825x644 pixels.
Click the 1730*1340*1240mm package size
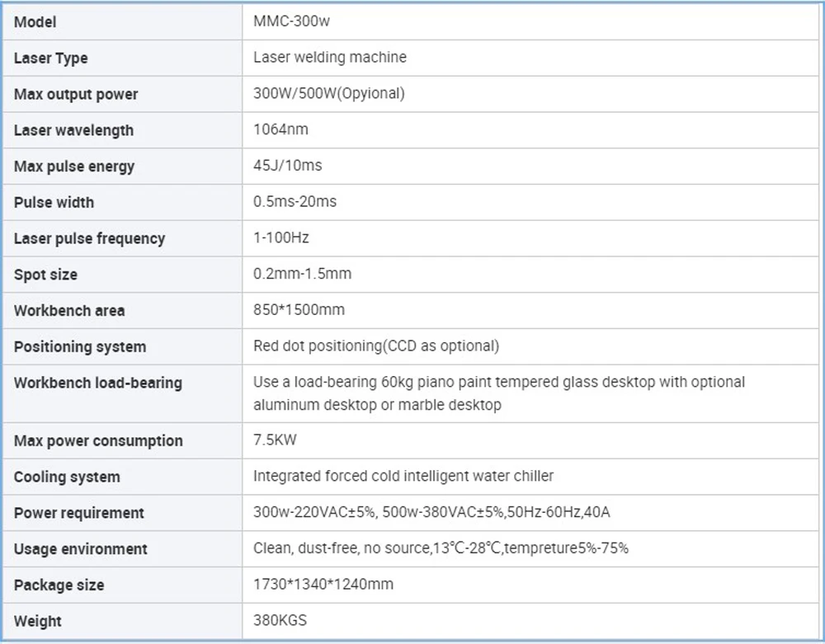(323, 584)
